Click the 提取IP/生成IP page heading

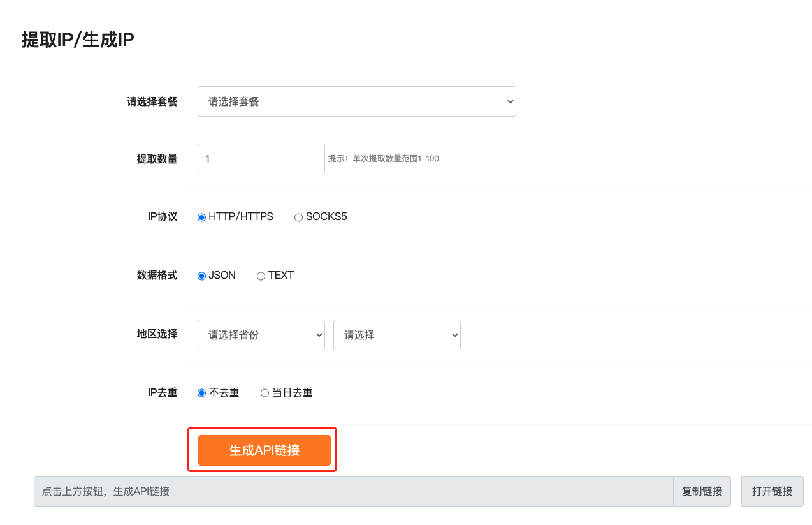78,40
